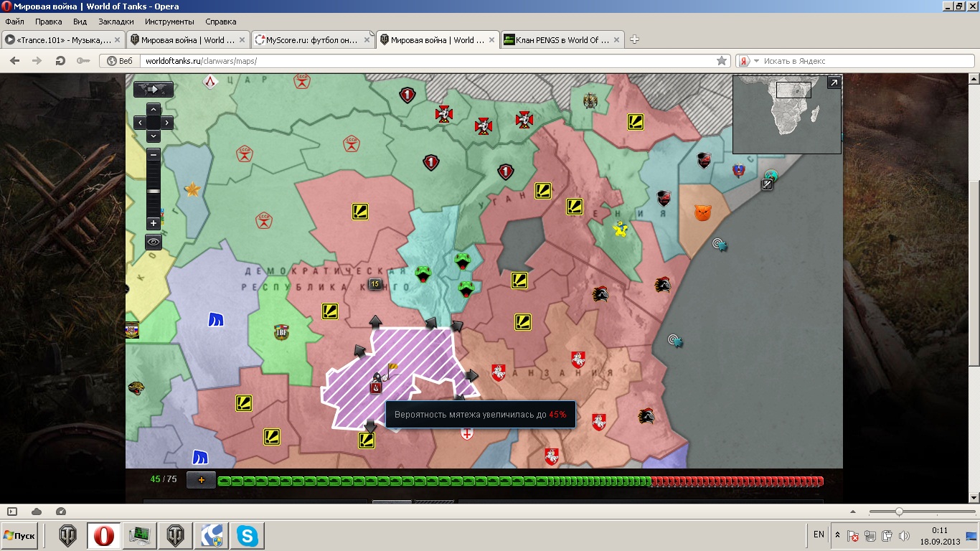
Task: Switch to the MyScore.ru football tab
Action: point(313,40)
